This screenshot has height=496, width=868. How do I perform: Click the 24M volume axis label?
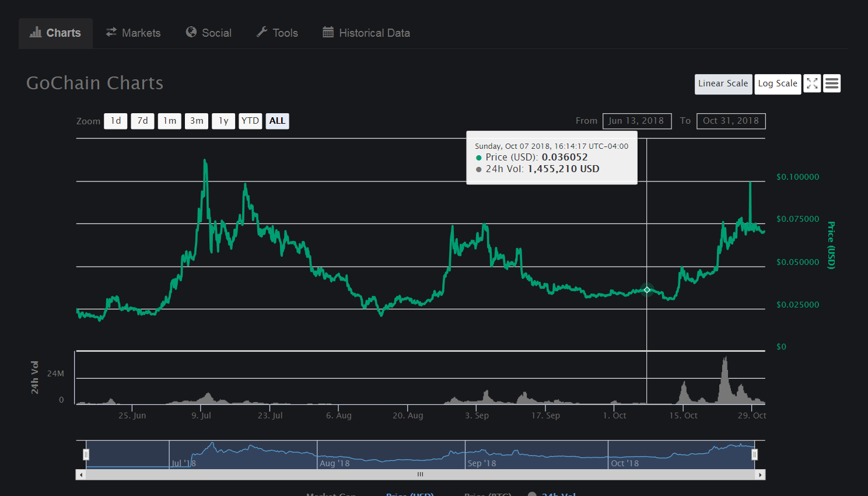(55, 373)
